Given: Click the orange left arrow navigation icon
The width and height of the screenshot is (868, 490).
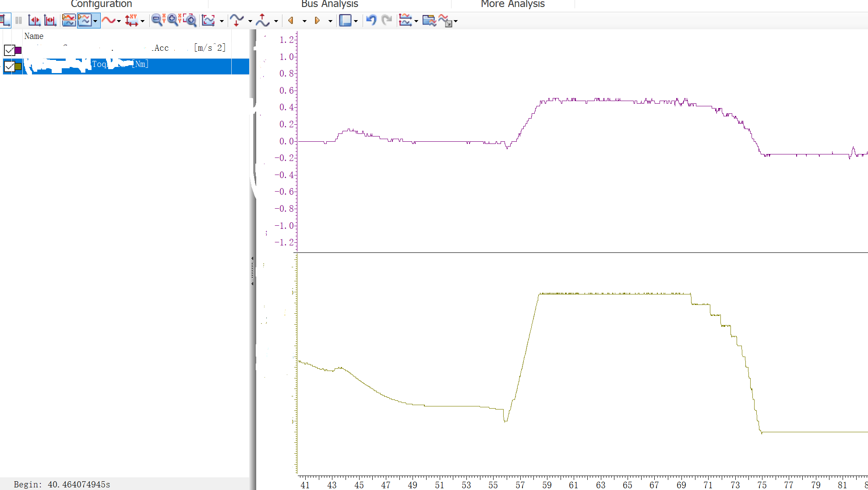Looking at the screenshot, I should tap(291, 21).
